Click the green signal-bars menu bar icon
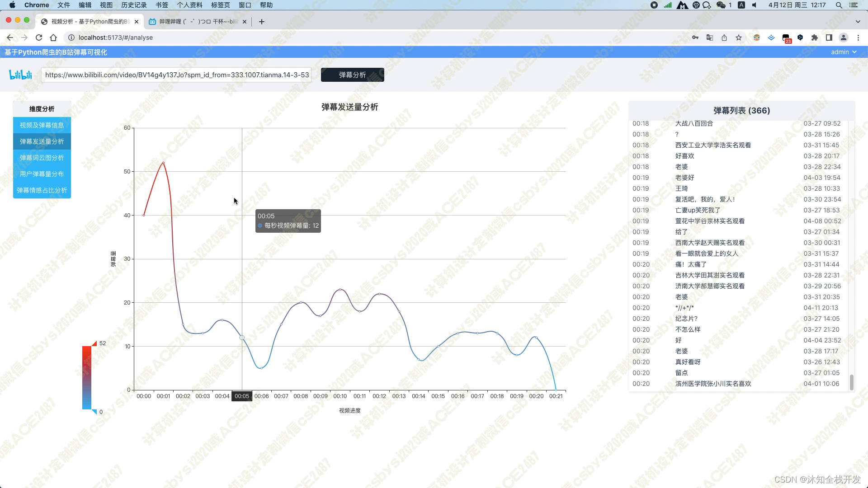Image resolution: width=868 pixels, height=488 pixels. (x=668, y=5)
